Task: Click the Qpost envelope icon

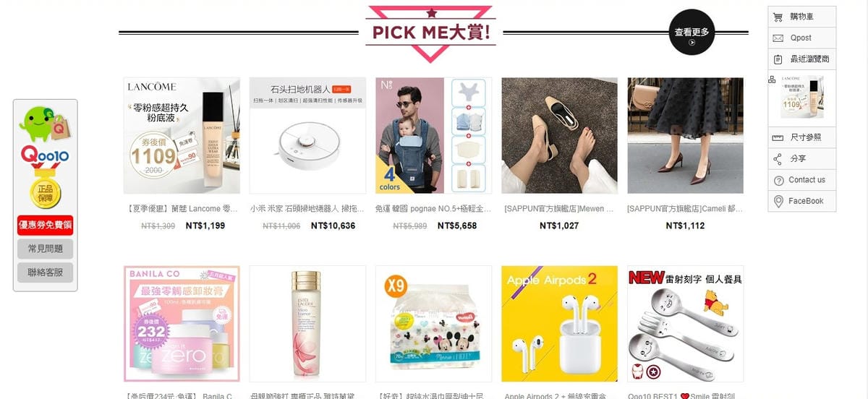Action: point(778,38)
